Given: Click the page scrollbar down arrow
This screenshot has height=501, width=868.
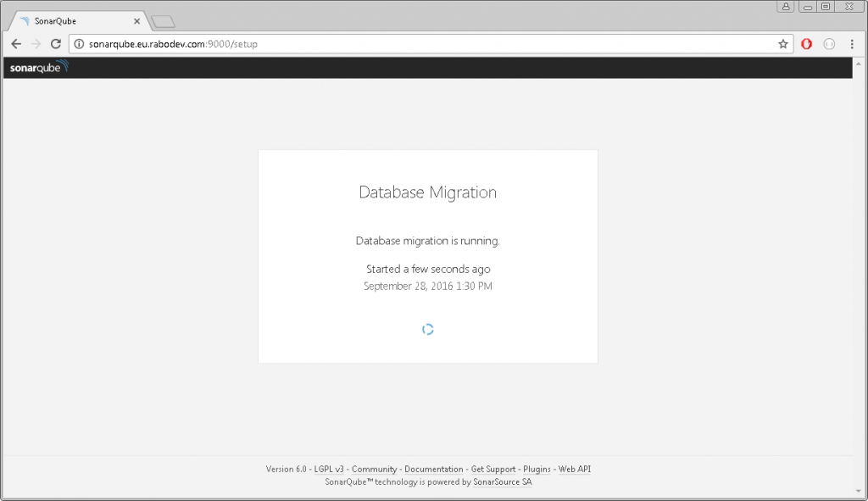Looking at the screenshot, I should (x=859, y=491).
